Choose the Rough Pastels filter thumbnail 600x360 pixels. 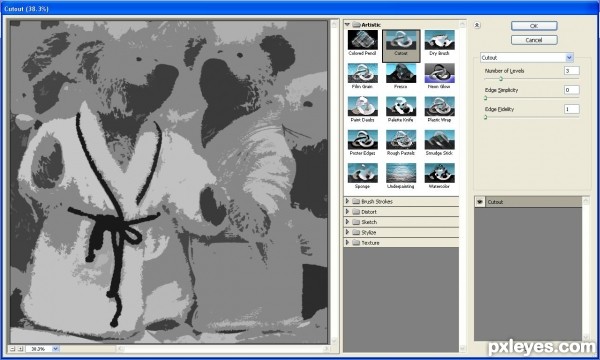coord(401,140)
